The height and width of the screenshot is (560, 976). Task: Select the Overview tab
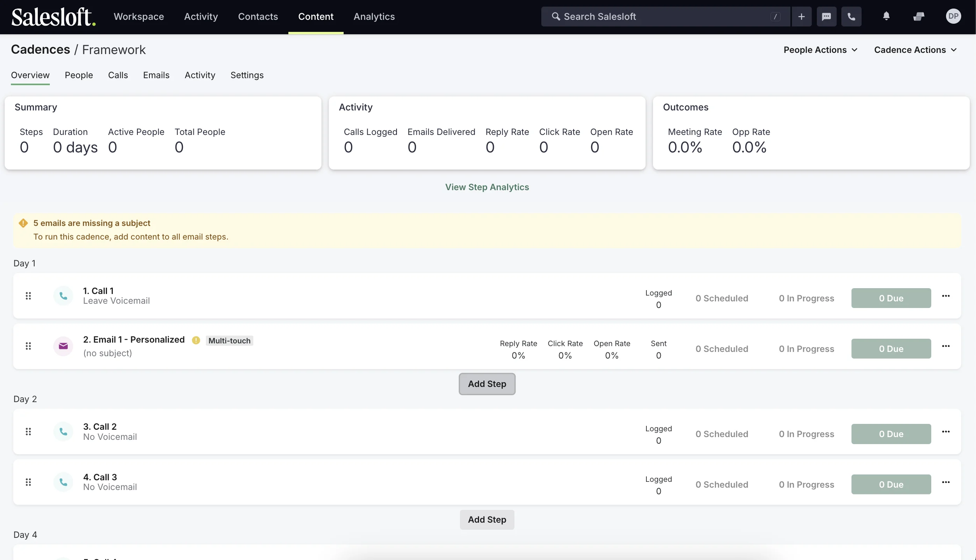click(30, 75)
